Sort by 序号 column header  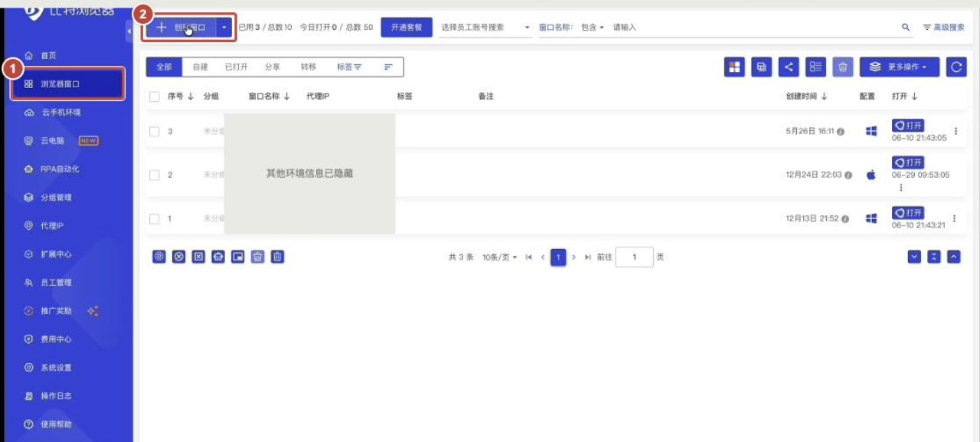181,97
